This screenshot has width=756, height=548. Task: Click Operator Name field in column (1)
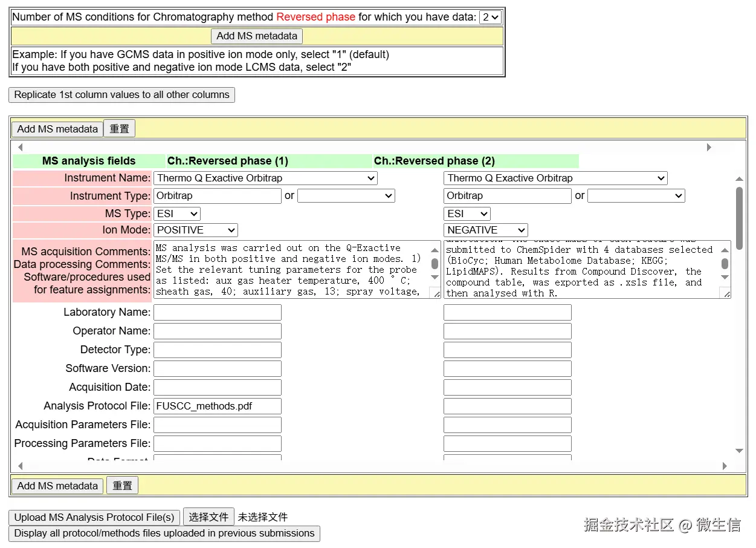point(218,331)
